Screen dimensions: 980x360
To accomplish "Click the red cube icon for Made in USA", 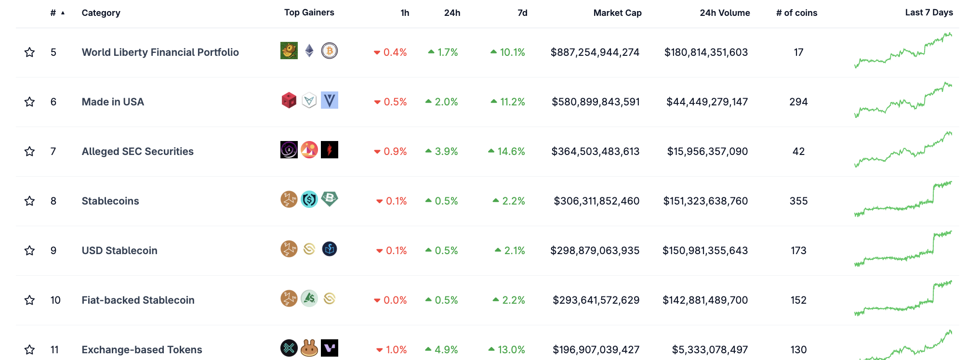I will click(289, 100).
